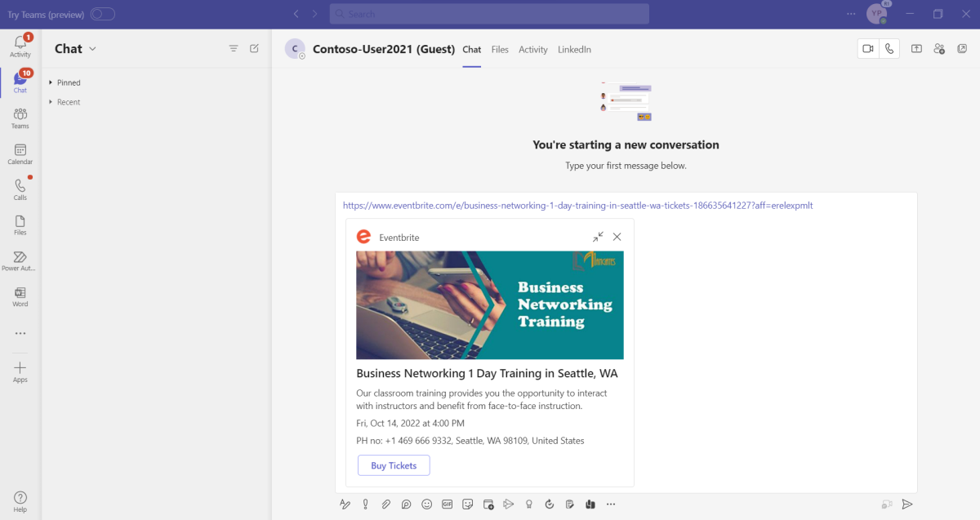Expand the Recent chats section
This screenshot has width=980, height=520.
click(51, 102)
